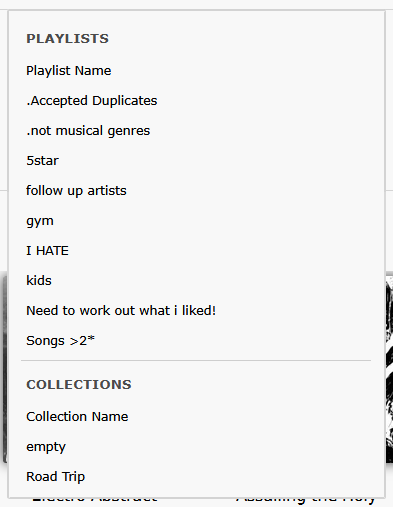Open the '5star' playlist
The image size is (393, 507).
[42, 161]
